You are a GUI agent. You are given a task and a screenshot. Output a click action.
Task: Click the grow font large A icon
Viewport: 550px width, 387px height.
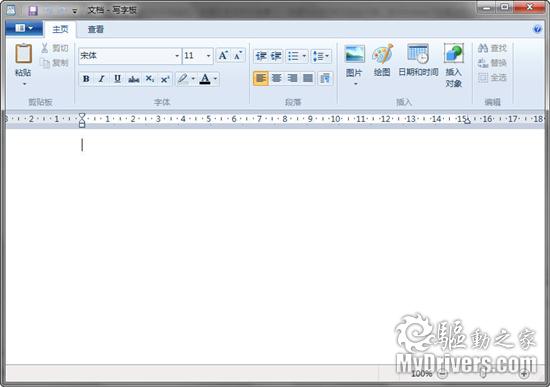[223, 55]
